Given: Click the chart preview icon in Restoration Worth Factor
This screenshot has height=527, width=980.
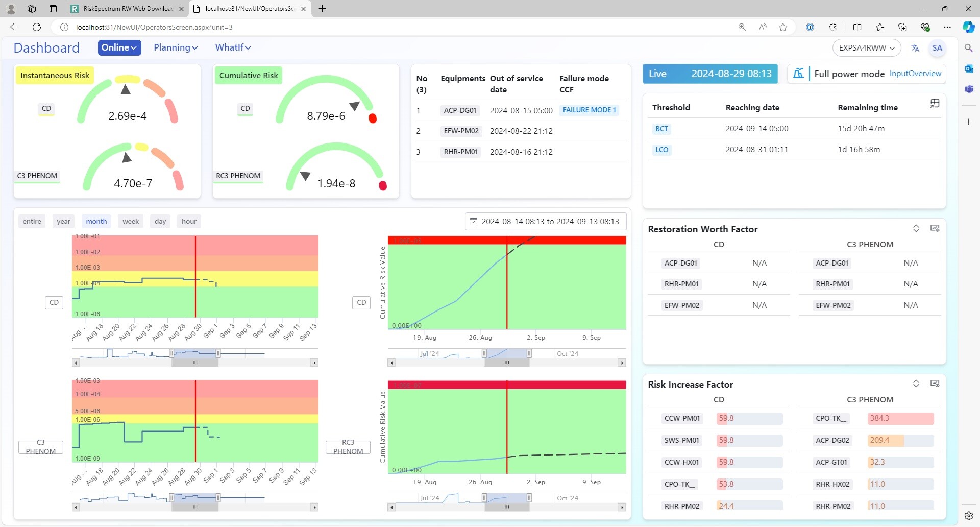Looking at the screenshot, I should (x=935, y=228).
